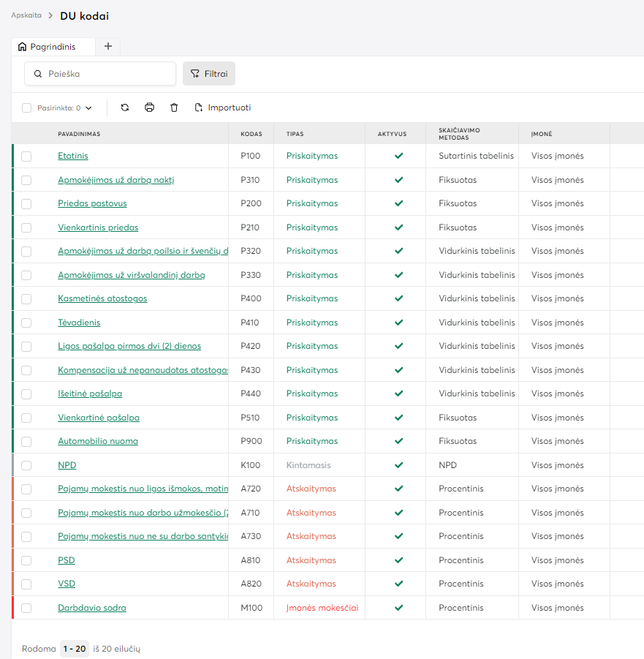The image size is (644, 659).
Task: Click the print icon in the toolbar
Action: 149,108
